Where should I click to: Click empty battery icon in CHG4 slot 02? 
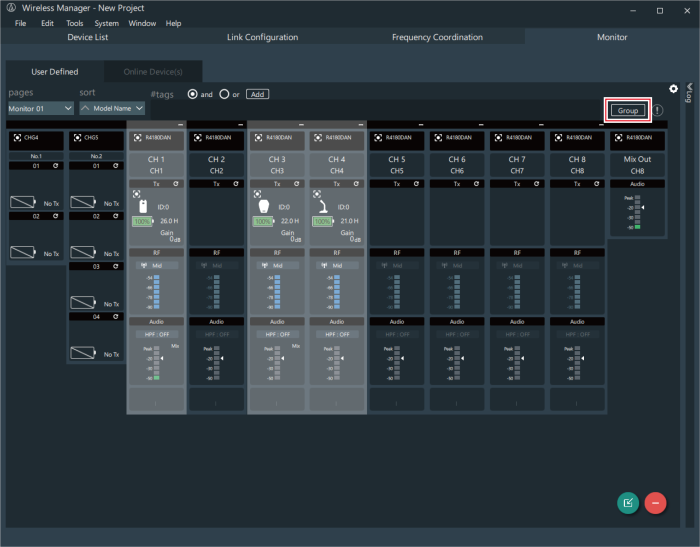point(23,252)
